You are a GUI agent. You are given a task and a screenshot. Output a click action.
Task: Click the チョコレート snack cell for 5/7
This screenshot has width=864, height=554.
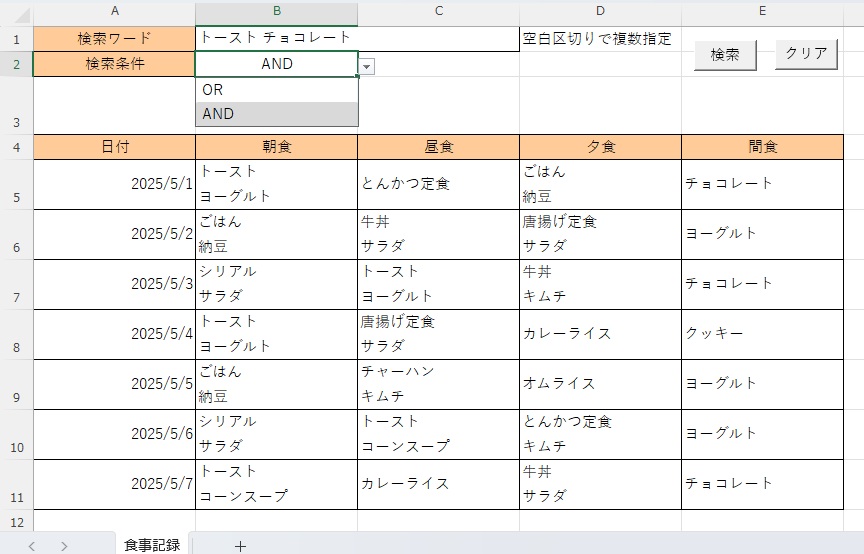[763, 485]
